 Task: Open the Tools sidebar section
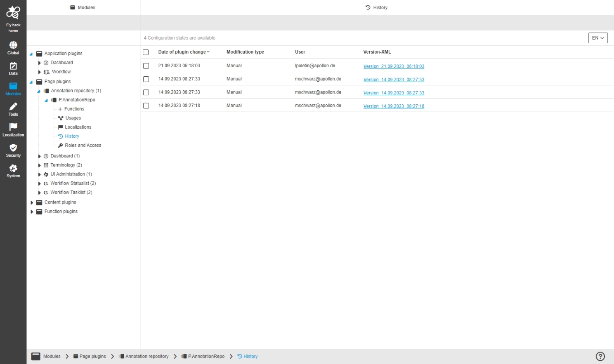13,109
